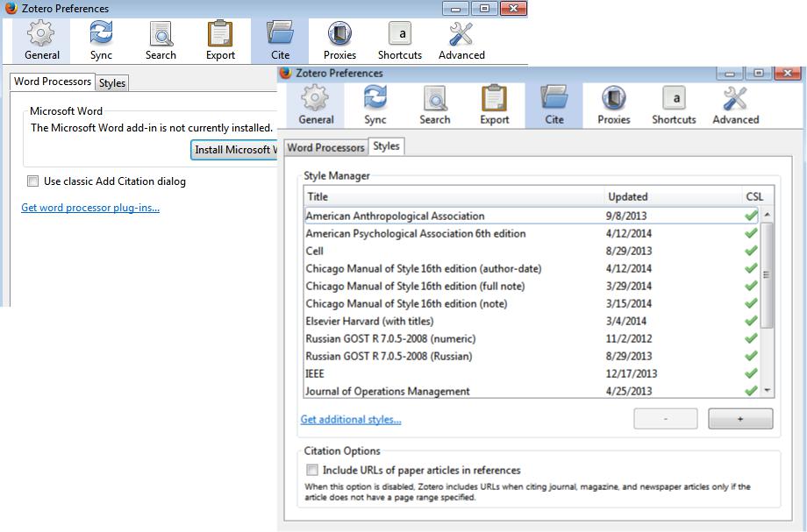Open Get word processor plug-ins link
The width and height of the screenshot is (807, 532).
click(x=90, y=208)
